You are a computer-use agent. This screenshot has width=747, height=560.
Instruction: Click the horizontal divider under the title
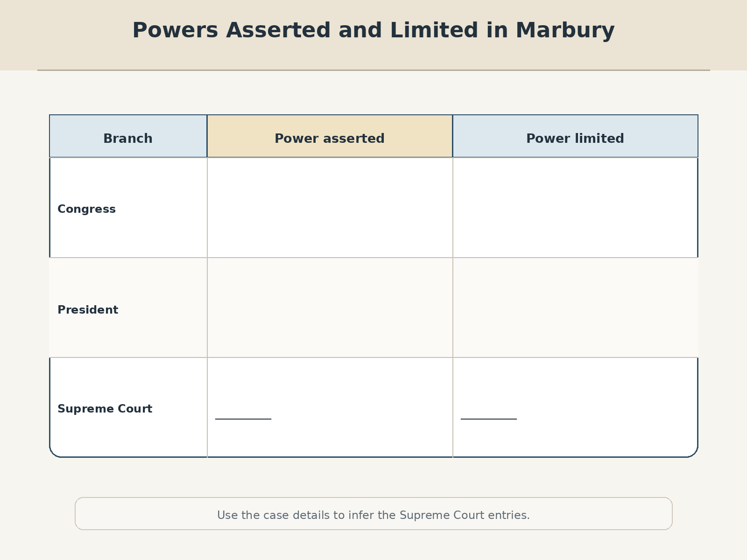pyautogui.click(x=373, y=70)
